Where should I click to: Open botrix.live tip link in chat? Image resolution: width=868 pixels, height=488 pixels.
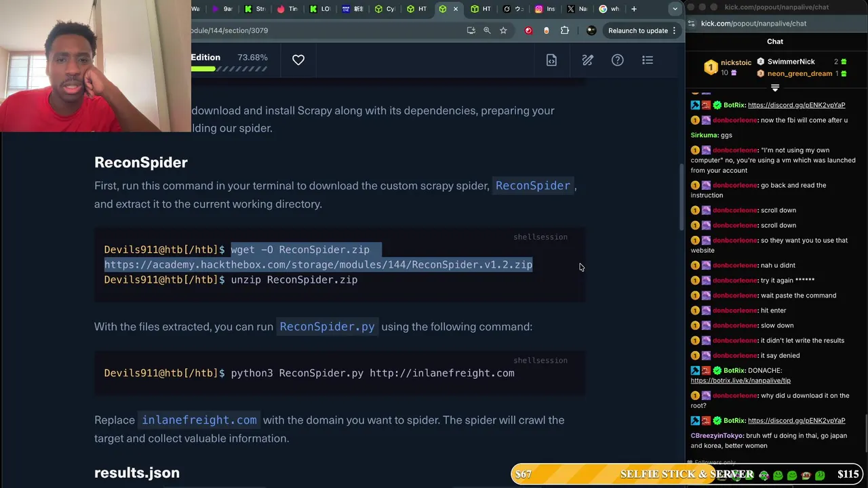(741, 381)
